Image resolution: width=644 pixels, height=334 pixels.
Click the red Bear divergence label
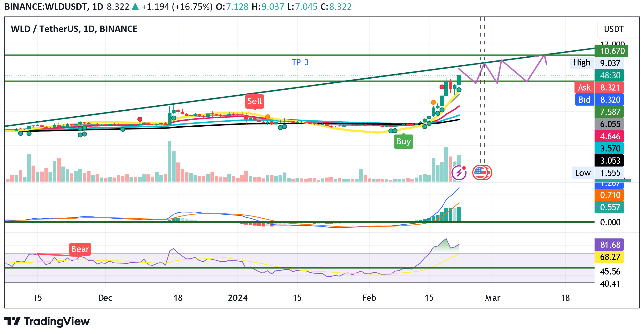click(x=80, y=249)
